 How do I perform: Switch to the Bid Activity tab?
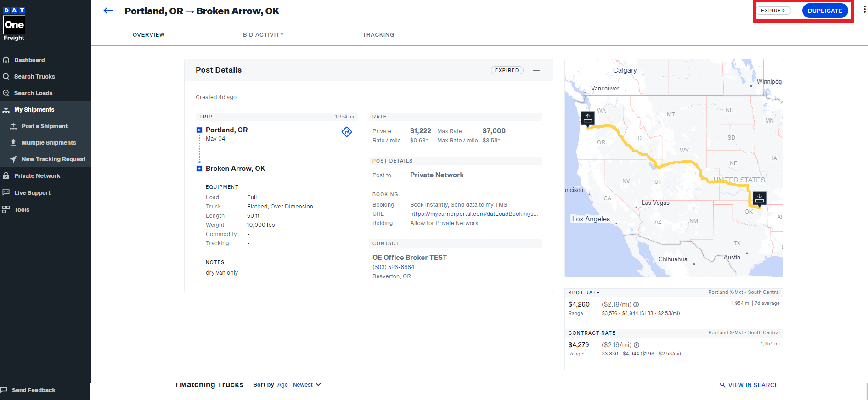click(263, 35)
